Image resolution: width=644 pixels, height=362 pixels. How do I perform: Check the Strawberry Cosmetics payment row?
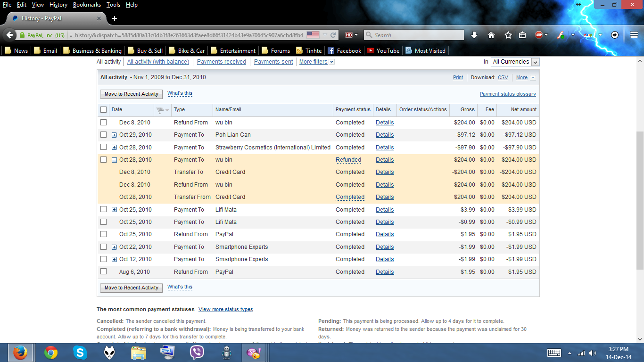point(104,147)
